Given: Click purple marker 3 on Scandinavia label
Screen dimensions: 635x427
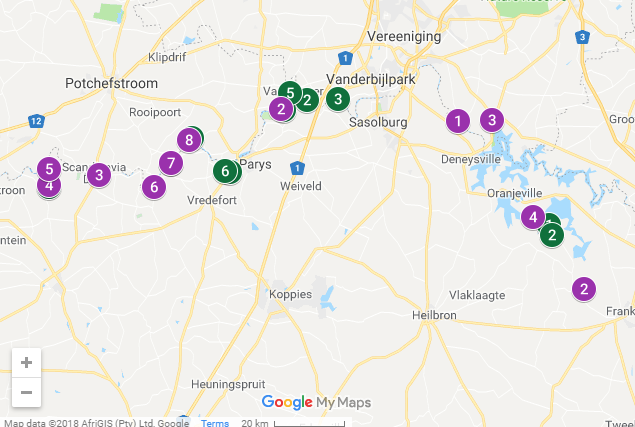Looking at the screenshot, I should point(99,175).
